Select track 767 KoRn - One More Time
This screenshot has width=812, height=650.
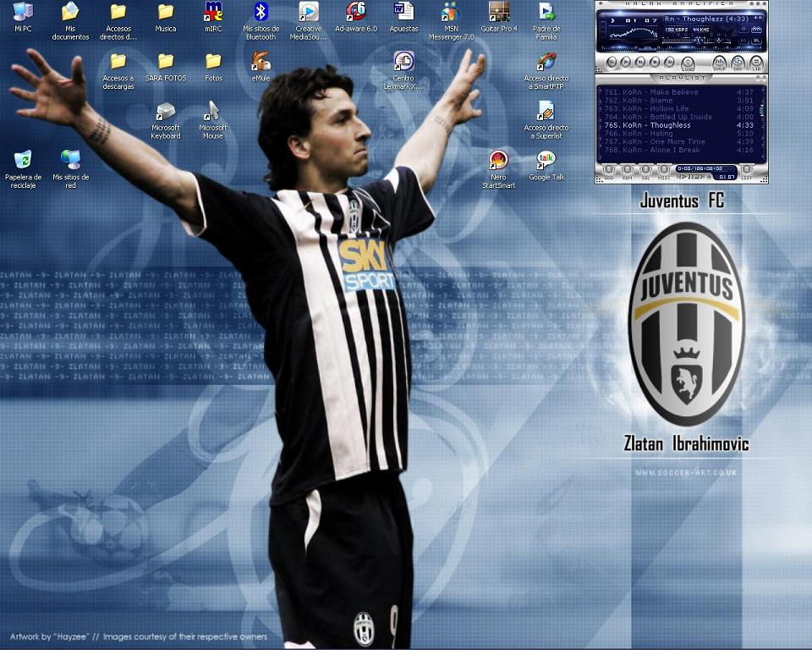(x=679, y=142)
